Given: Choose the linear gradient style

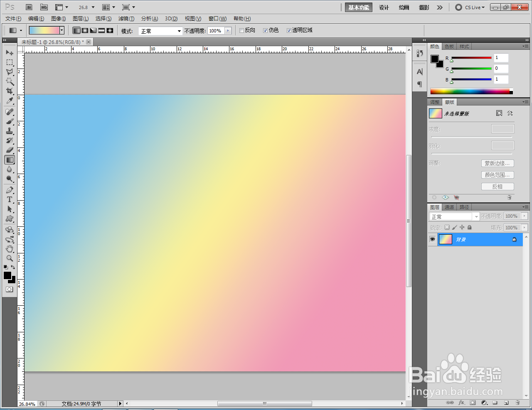Looking at the screenshot, I should (x=76, y=31).
